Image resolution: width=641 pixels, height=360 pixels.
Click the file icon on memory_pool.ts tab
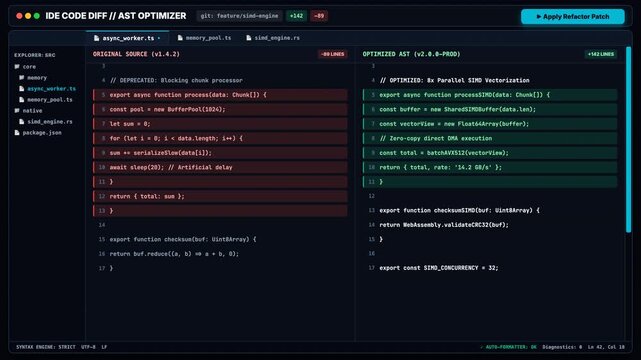pos(180,38)
